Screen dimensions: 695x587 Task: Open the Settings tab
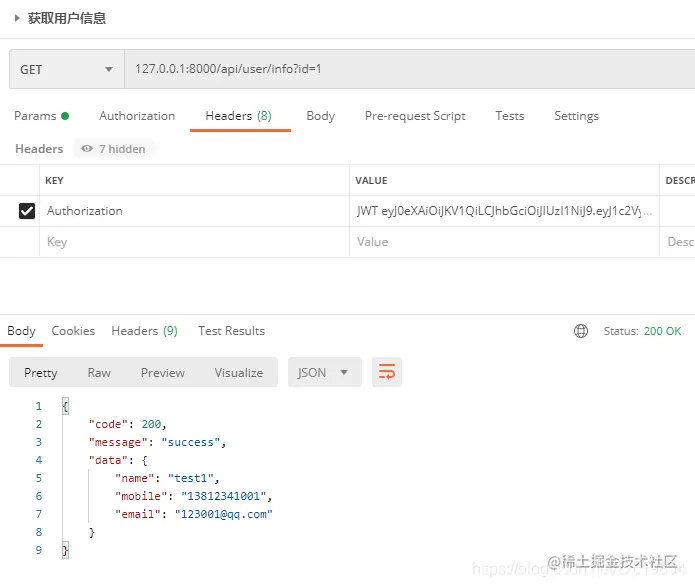coord(576,116)
